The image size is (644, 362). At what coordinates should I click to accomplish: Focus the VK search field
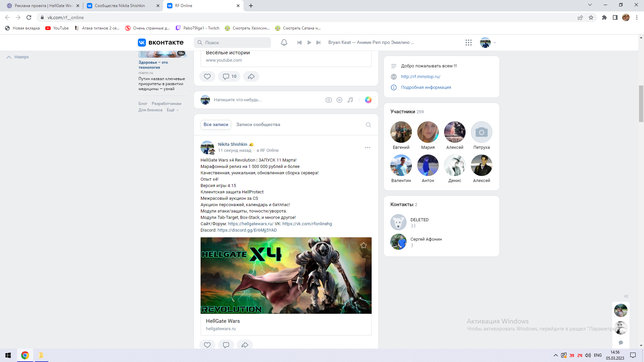(232, 43)
